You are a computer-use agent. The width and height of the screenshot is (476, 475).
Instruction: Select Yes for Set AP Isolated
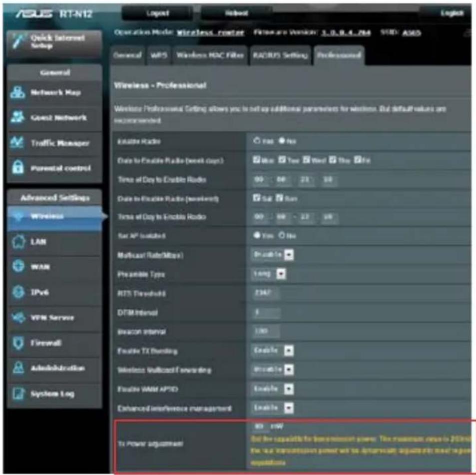(x=257, y=236)
